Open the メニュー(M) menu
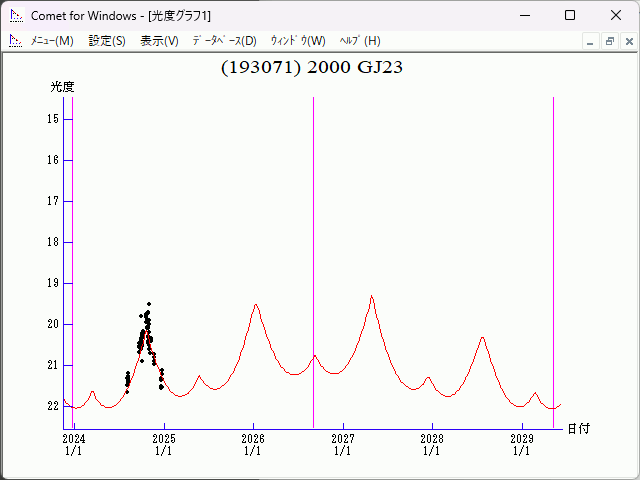 pos(52,41)
